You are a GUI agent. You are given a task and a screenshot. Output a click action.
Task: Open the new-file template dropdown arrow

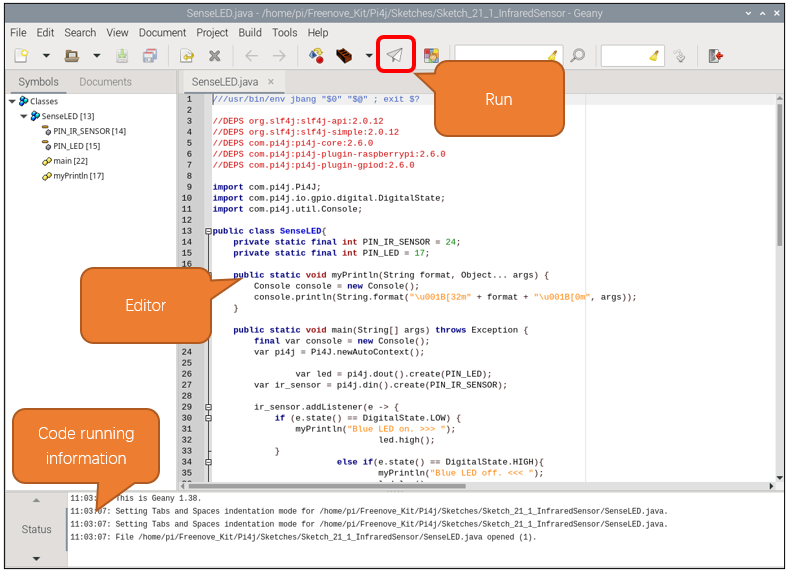pos(46,55)
